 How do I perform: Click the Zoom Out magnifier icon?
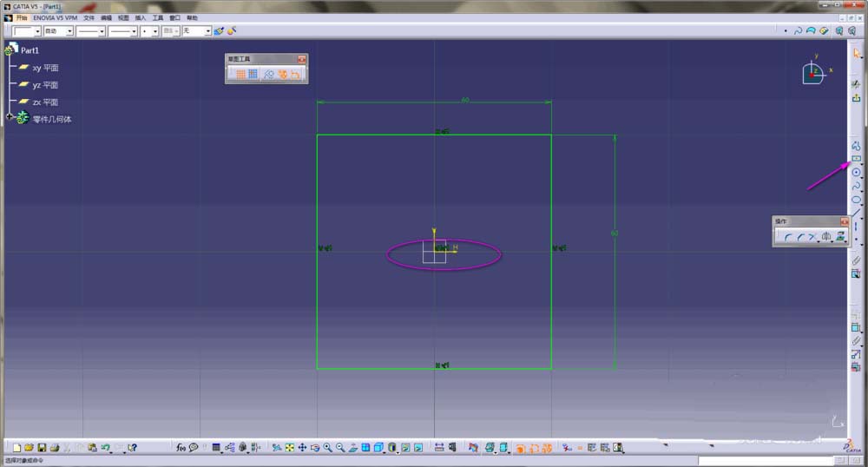pyautogui.click(x=340, y=448)
